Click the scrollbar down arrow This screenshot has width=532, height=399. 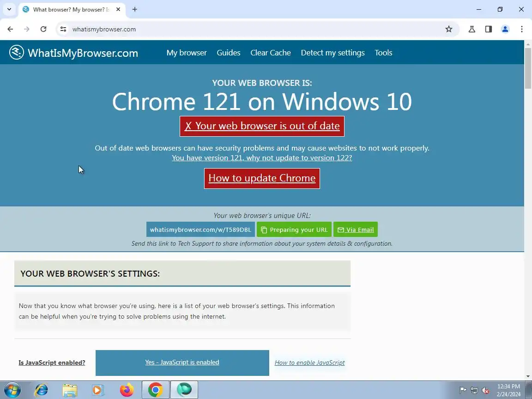528,376
